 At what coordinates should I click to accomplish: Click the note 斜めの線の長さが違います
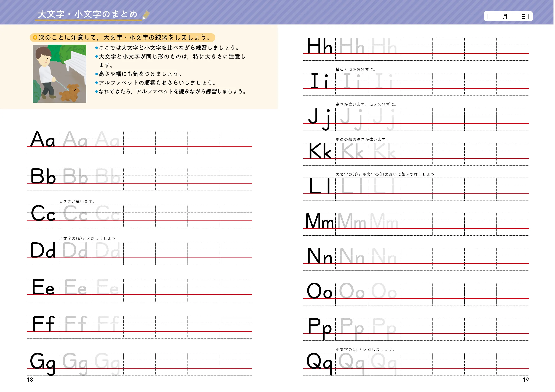click(x=362, y=140)
